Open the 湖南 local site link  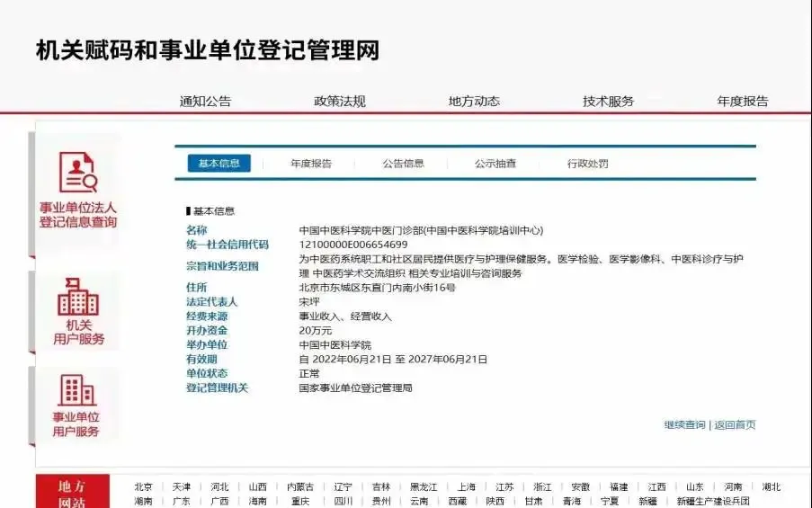[x=144, y=502]
